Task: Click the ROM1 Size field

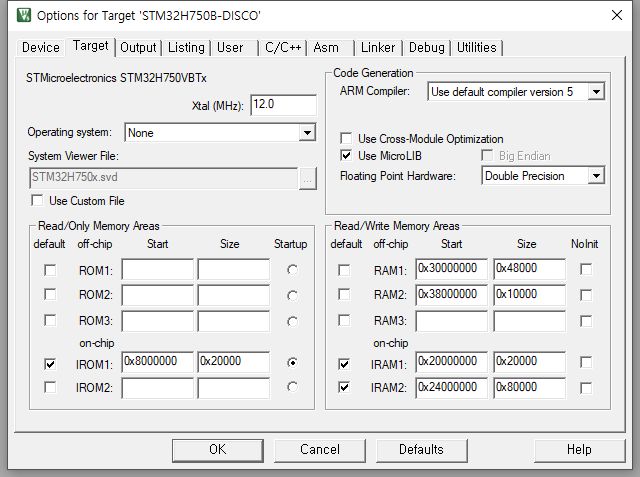Action: click(234, 269)
